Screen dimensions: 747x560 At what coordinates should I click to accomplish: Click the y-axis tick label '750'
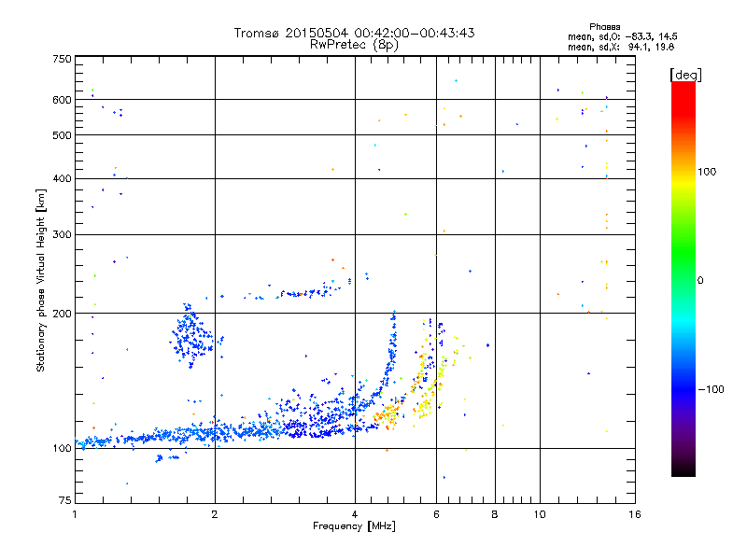pyautogui.click(x=62, y=59)
